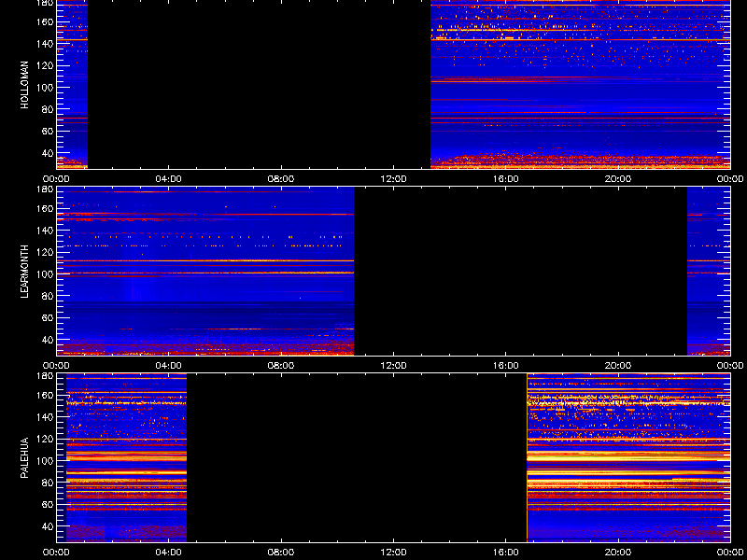Click the 140 frequency tick on Palehua axis

[46, 417]
